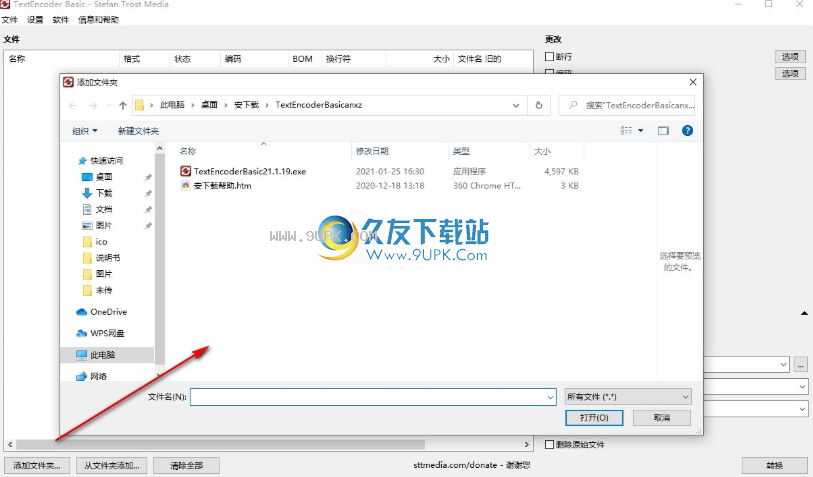The height and width of the screenshot is (477, 813).
Task: Select the 安下载帮助.htm file icon
Action: pyautogui.click(x=186, y=186)
